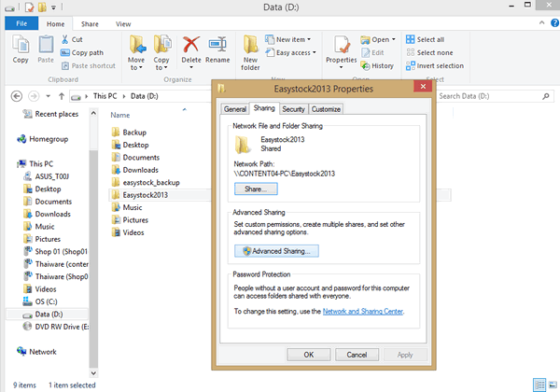The width and height of the screenshot is (560, 392).
Task: Open the Security tab in Properties
Action: [x=293, y=109]
